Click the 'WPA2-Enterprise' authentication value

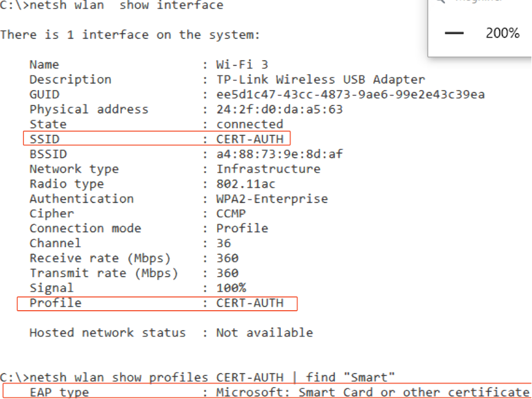click(x=272, y=199)
